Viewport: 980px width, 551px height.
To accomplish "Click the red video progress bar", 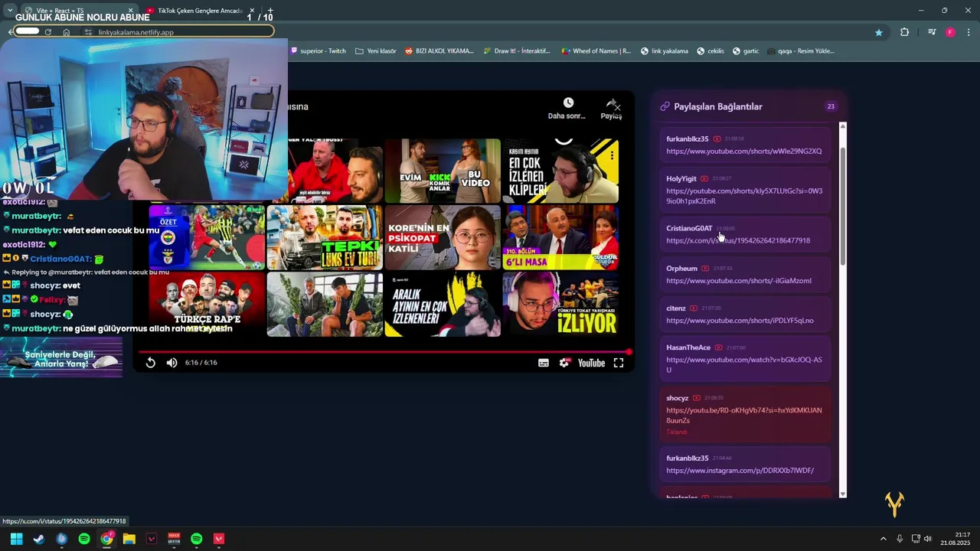I will coord(383,352).
